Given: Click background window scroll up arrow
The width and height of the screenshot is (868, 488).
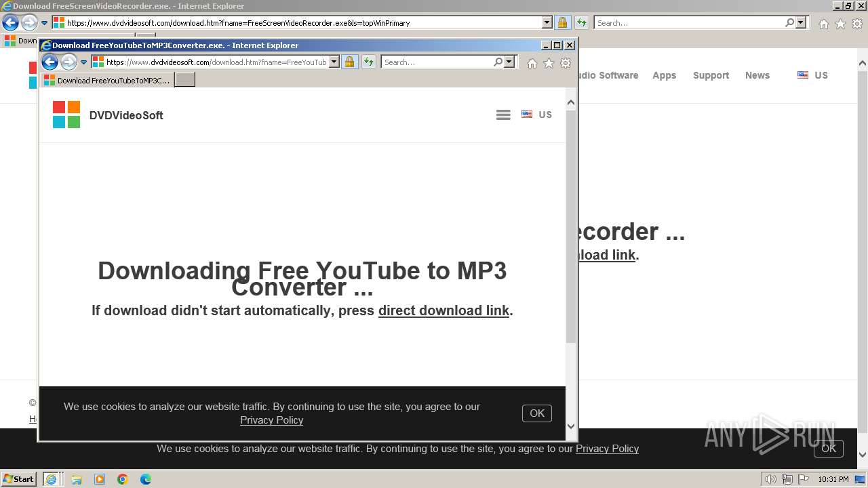Looking at the screenshot, I should (x=863, y=64).
